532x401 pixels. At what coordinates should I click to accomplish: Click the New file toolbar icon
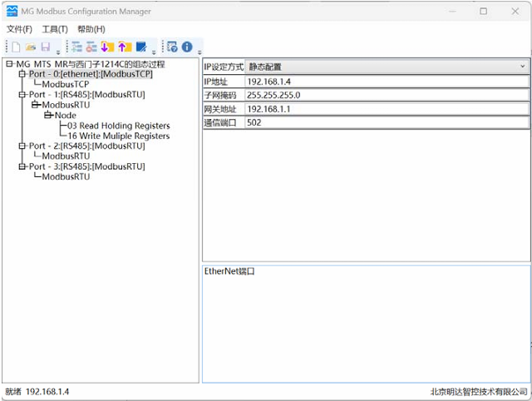[x=15, y=47]
